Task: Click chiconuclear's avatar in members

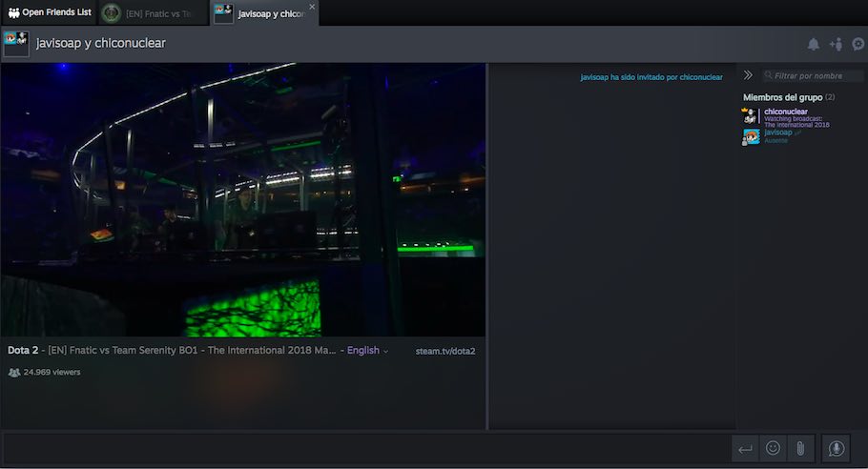Action: coord(750,116)
